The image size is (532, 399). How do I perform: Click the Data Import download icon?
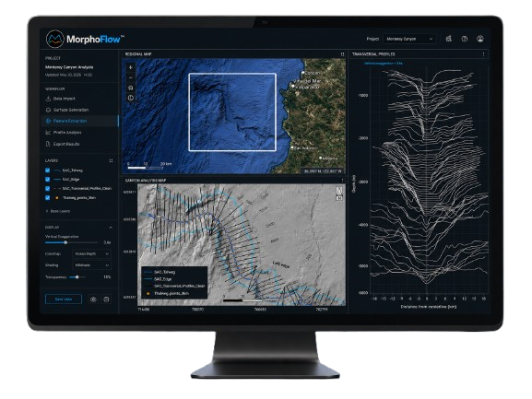click(x=48, y=99)
